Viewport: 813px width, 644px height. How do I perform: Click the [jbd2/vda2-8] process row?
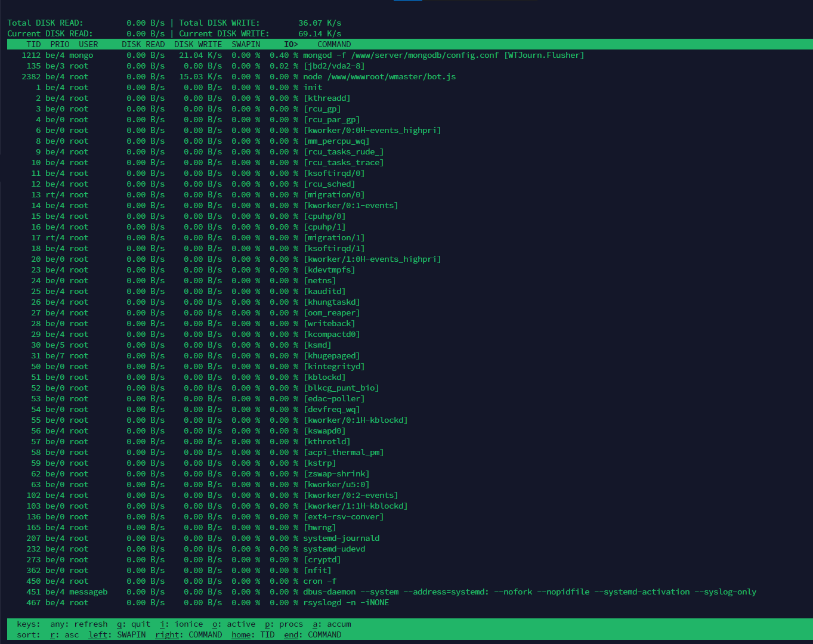[x=334, y=66]
